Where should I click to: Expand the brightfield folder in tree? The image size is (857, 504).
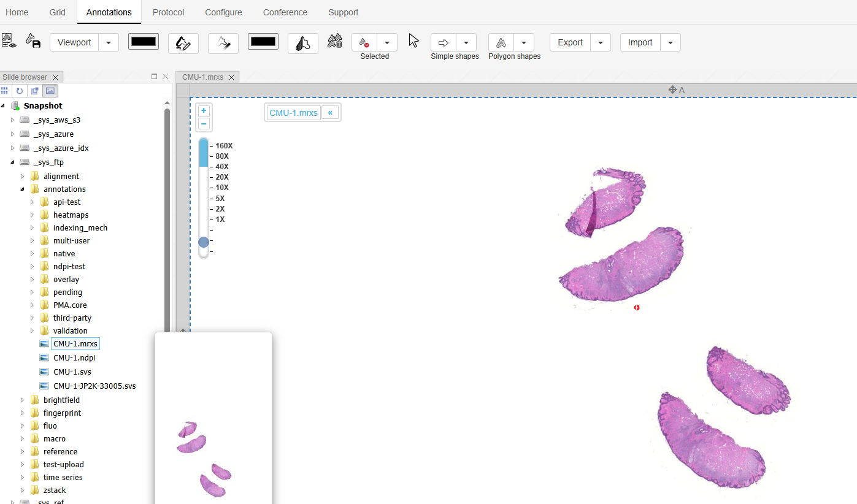pyautogui.click(x=23, y=400)
